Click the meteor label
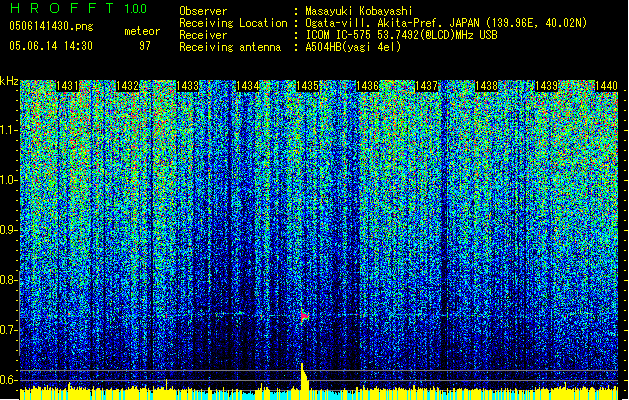Screen dimensions: 629x400 tap(142, 31)
